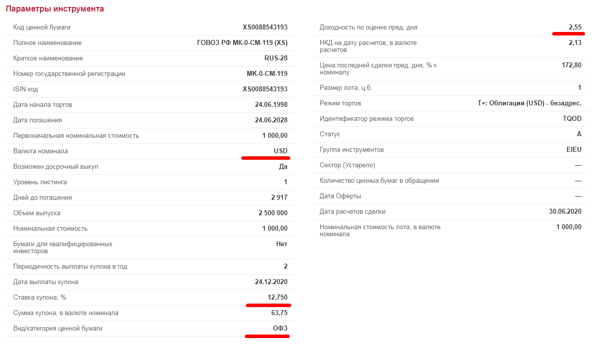Viewport: 596px width, 364px height.
Task: Click the "Да" early redemption value
Action: coord(283,167)
